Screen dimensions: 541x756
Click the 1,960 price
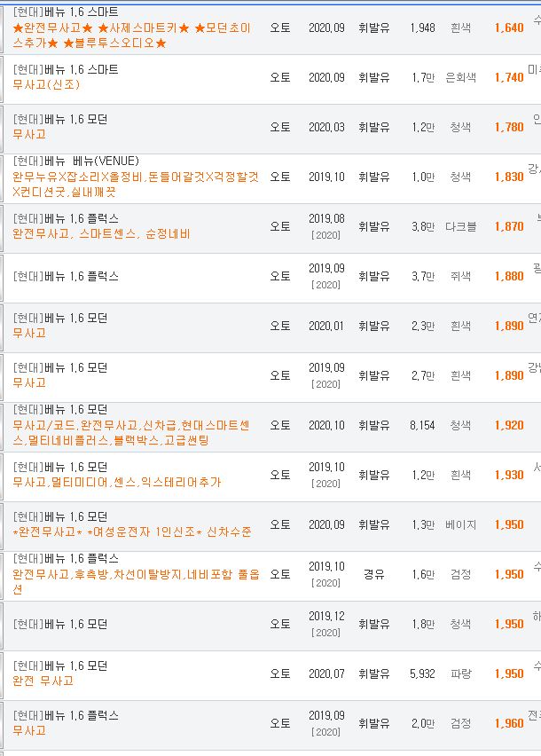click(509, 723)
